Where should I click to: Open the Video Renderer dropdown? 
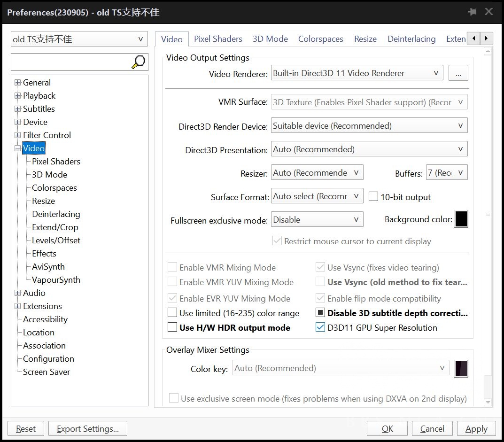pos(357,73)
